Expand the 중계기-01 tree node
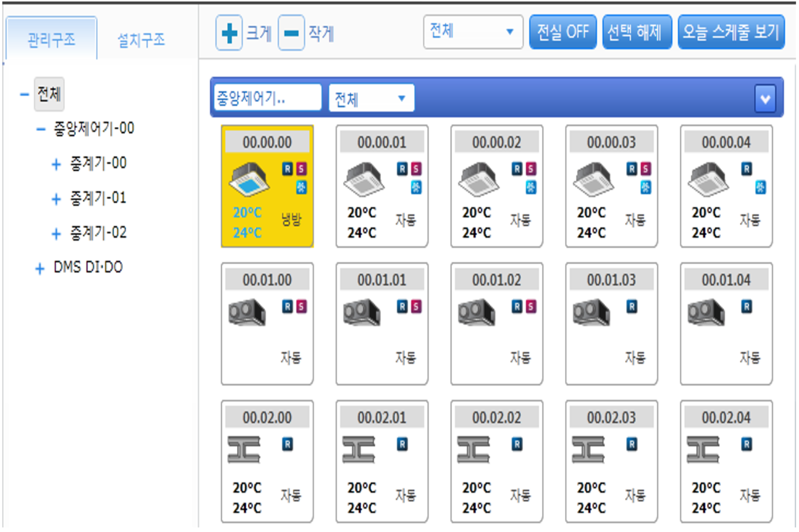The height and width of the screenshot is (532, 799). tap(56, 198)
